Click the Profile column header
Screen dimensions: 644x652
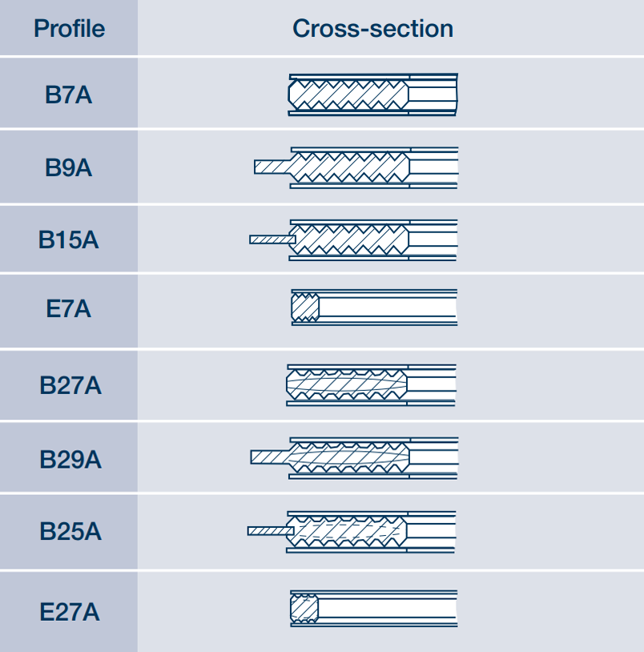pyautogui.click(x=69, y=29)
